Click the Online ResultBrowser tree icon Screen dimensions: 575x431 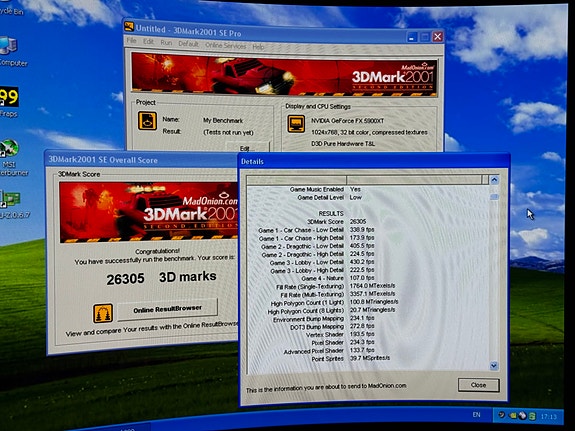(103, 313)
